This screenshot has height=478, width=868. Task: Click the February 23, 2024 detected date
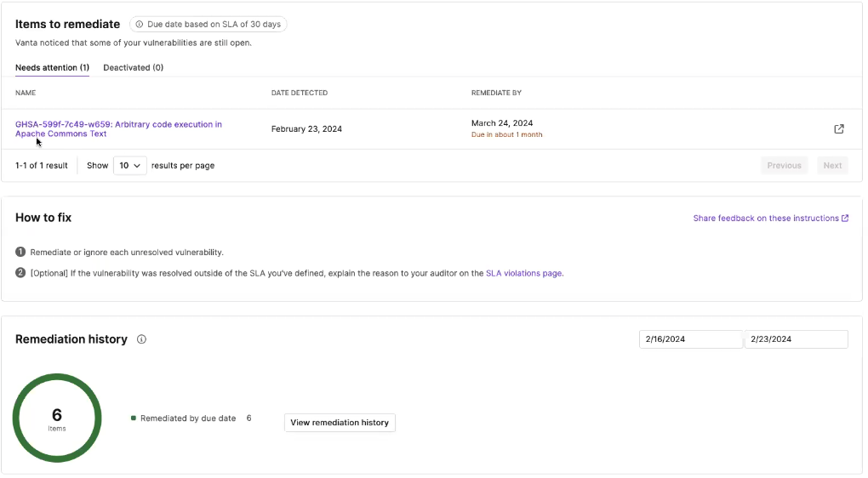pyautogui.click(x=306, y=129)
